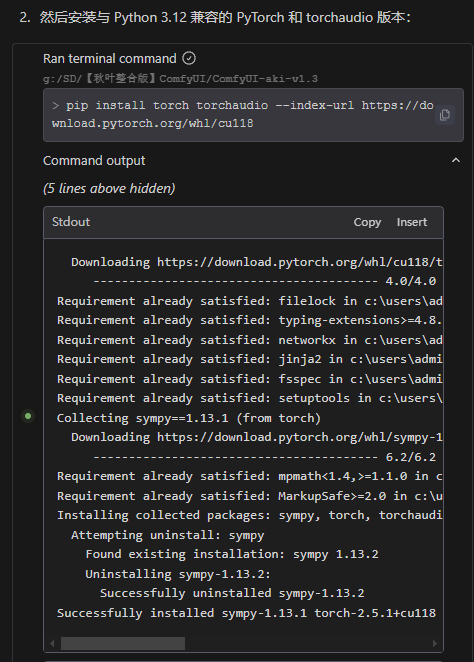This screenshot has height=662, width=474.
Task: Click the first Downloading pytorch.org cu118 URL line
Action: click(257, 262)
